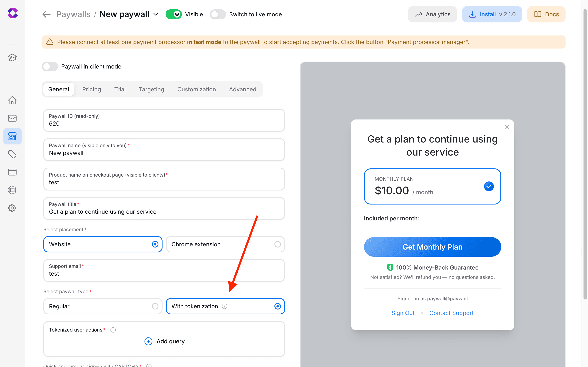This screenshot has width=588, height=367.
Task: Open Settings from the sidebar gear icon
Action: (12, 208)
